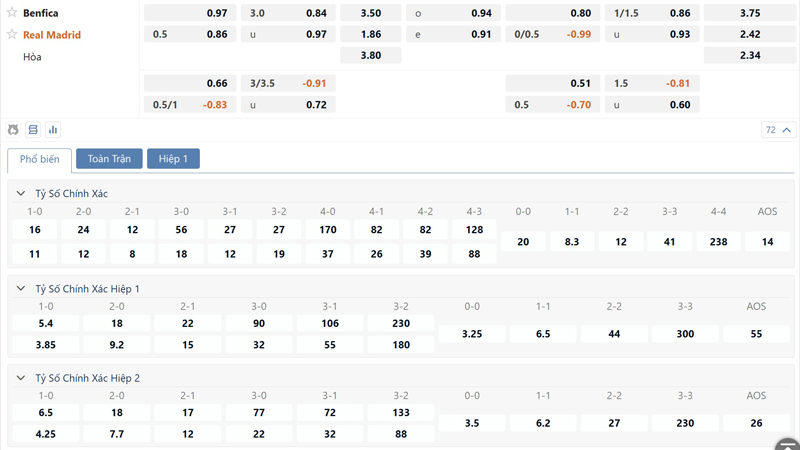Select Benfica match-winner odds 3.50

pos(370,13)
